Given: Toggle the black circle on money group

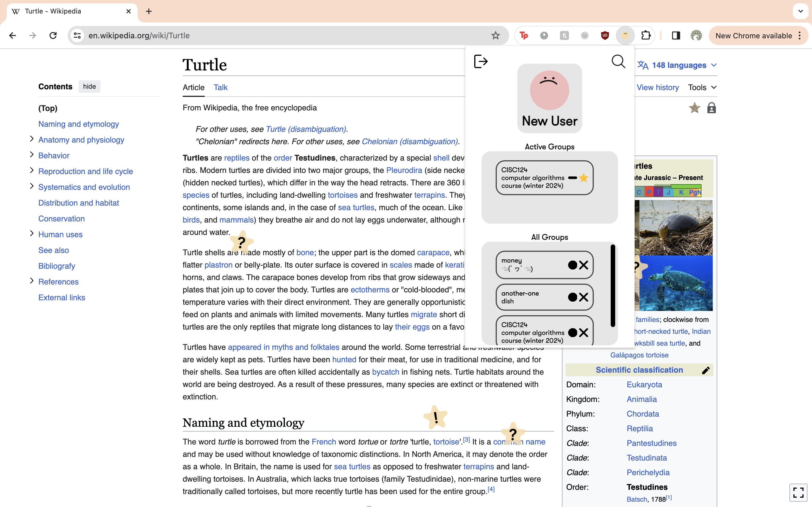Looking at the screenshot, I should [x=572, y=265].
